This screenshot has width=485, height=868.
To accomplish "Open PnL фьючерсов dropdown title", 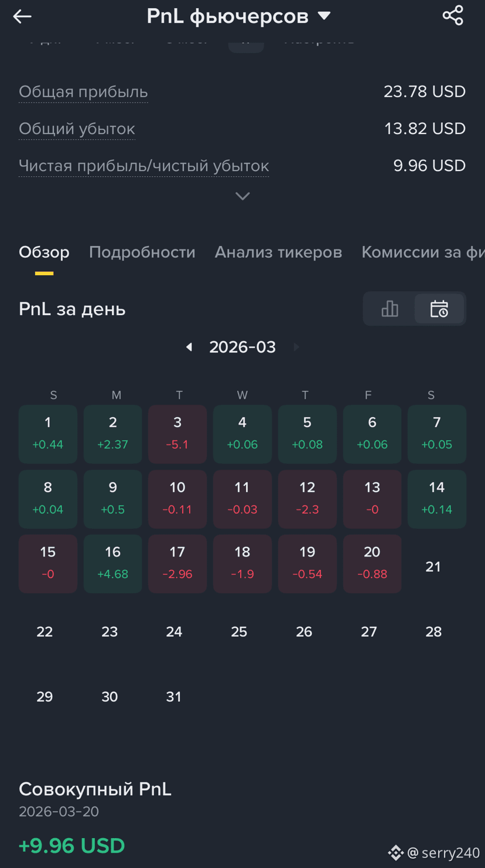I will pos(239,16).
